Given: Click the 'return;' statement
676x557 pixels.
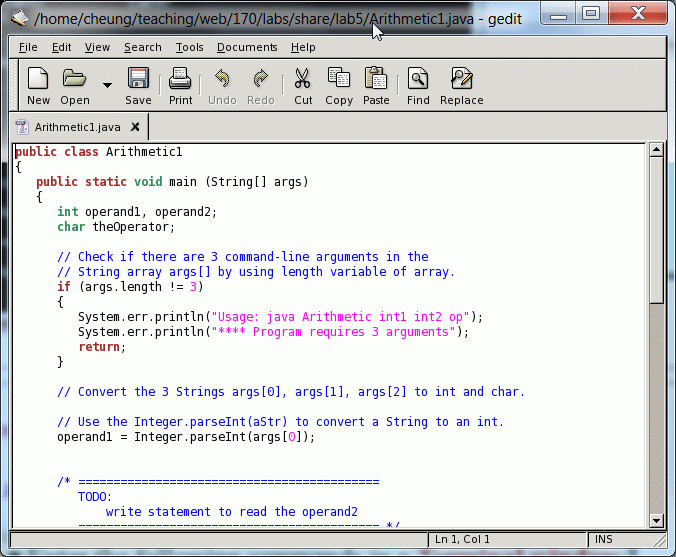Looking at the screenshot, I should [x=102, y=347].
